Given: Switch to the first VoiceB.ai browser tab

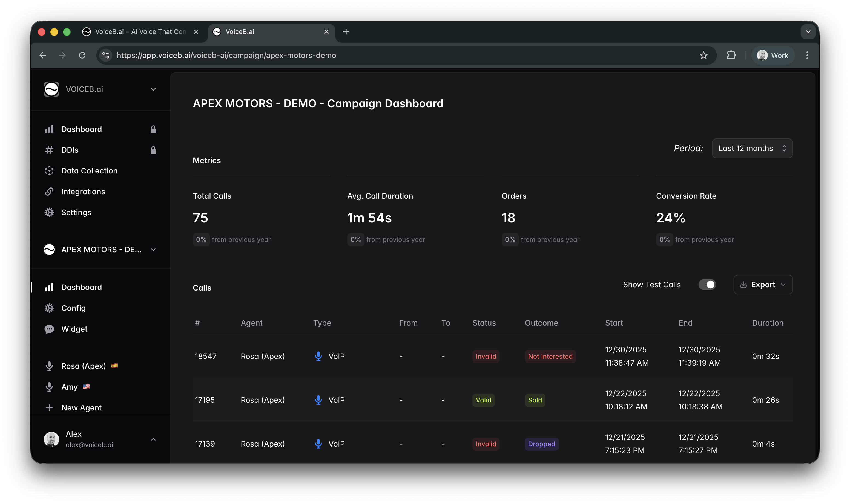Looking at the screenshot, I should point(140,31).
